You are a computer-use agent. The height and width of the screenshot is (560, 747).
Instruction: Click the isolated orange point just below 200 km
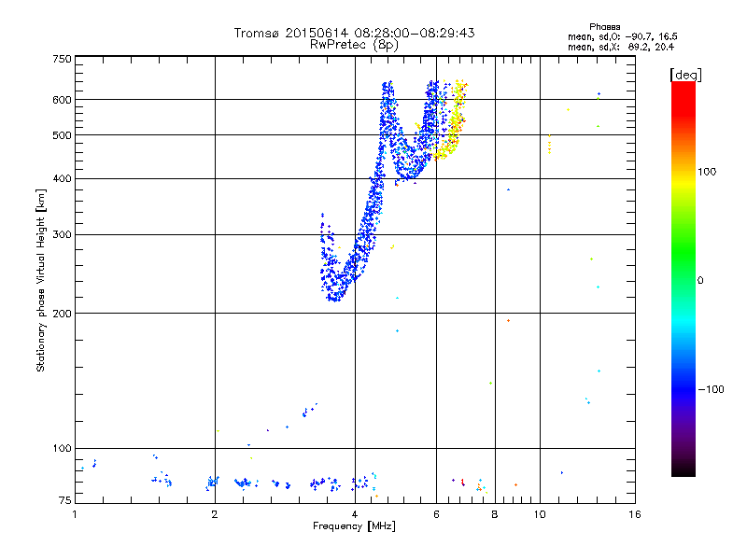coord(508,321)
